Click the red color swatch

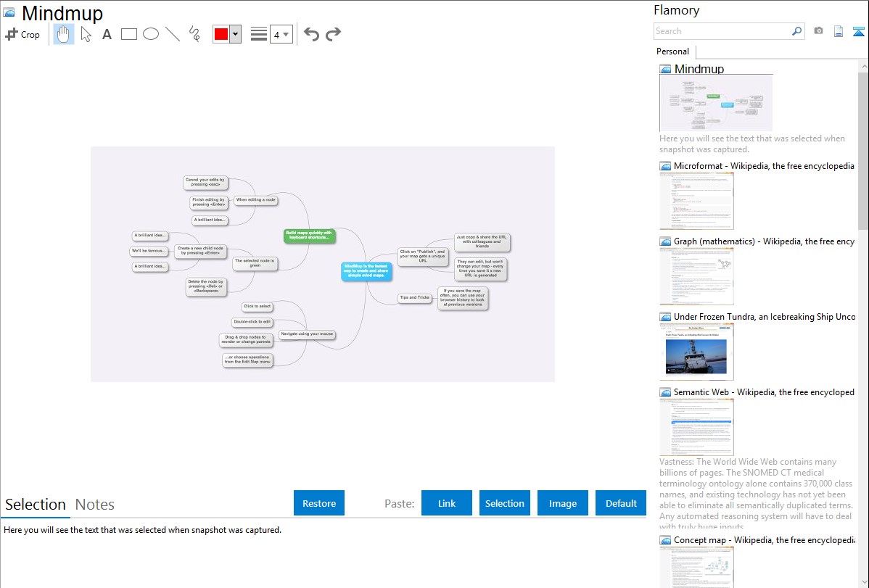[x=221, y=34]
